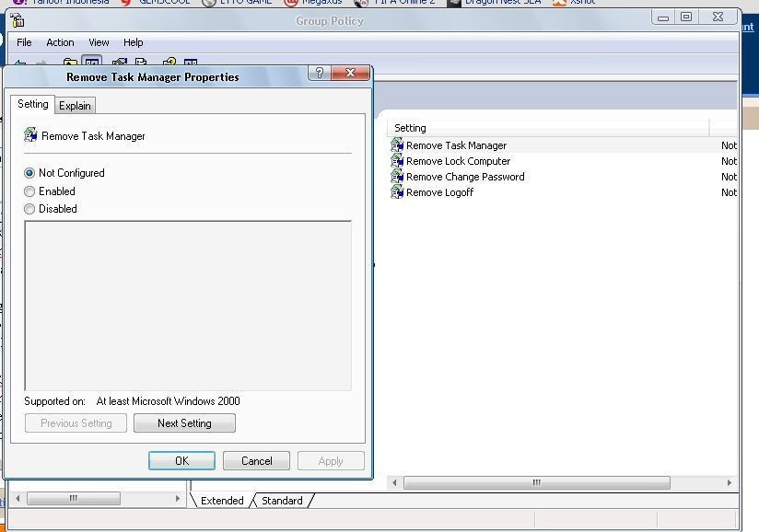Screen dimensions: 759x532
Task: Select the Not Configured radio button
Action: tap(29, 173)
